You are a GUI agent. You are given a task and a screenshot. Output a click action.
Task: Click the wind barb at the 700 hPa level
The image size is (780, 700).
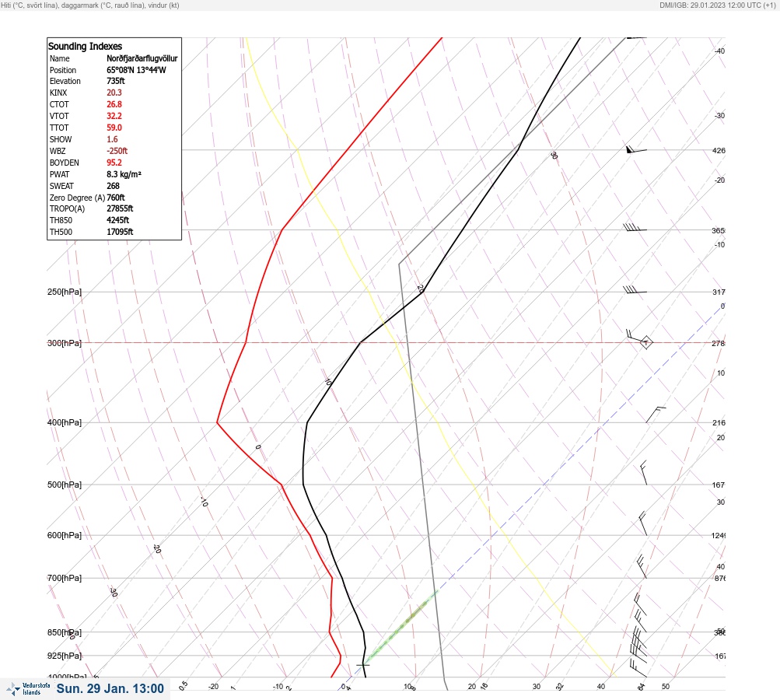point(642,567)
